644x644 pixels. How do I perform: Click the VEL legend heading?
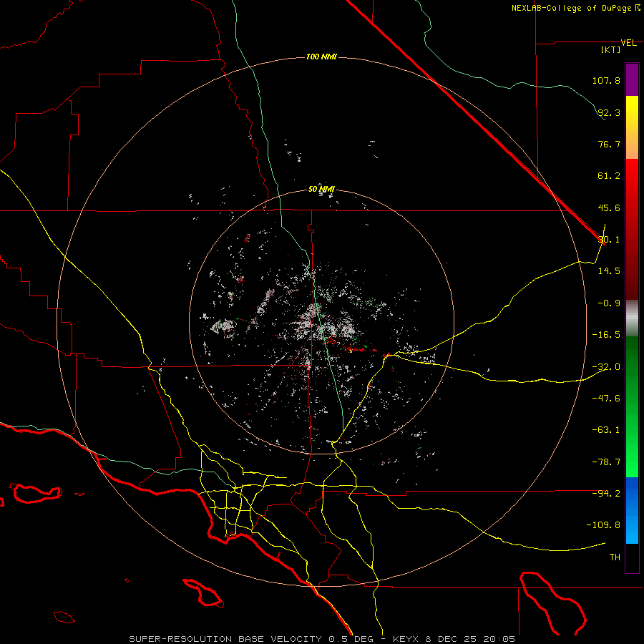628,43
